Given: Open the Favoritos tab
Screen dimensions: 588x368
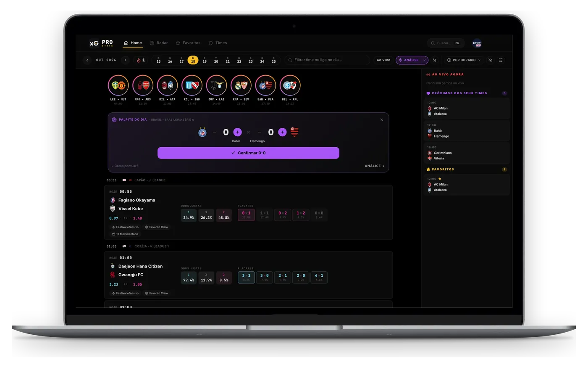Looking at the screenshot, I should tap(188, 43).
